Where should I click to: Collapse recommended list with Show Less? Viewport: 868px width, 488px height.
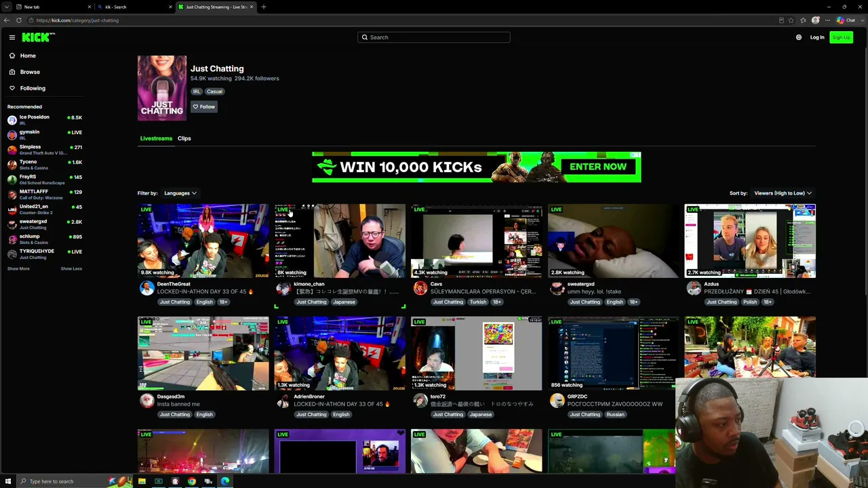(71, 268)
